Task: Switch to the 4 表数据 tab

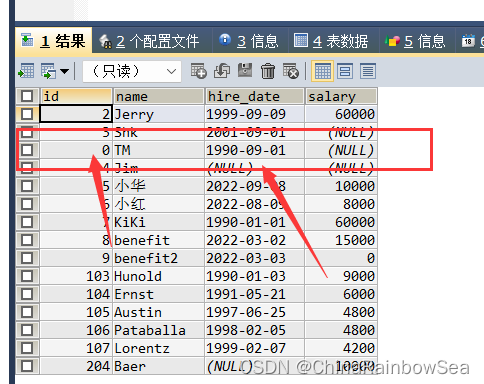Action: click(x=333, y=41)
